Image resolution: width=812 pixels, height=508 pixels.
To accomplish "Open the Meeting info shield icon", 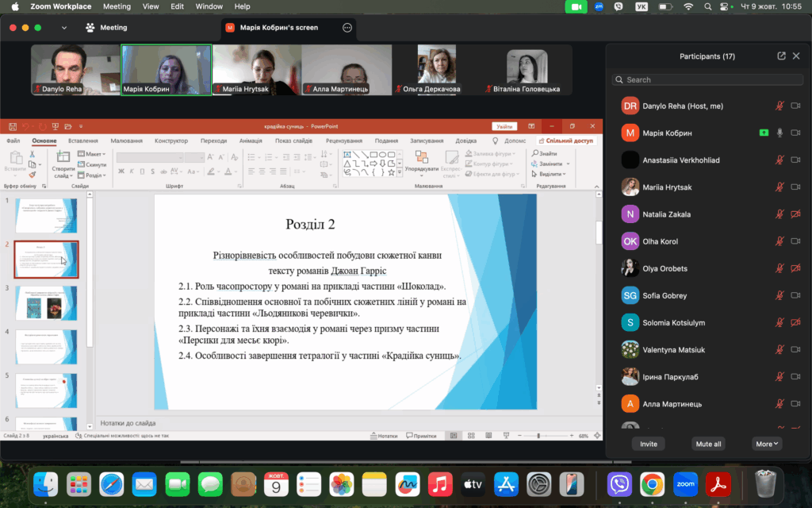I will tap(91, 27).
